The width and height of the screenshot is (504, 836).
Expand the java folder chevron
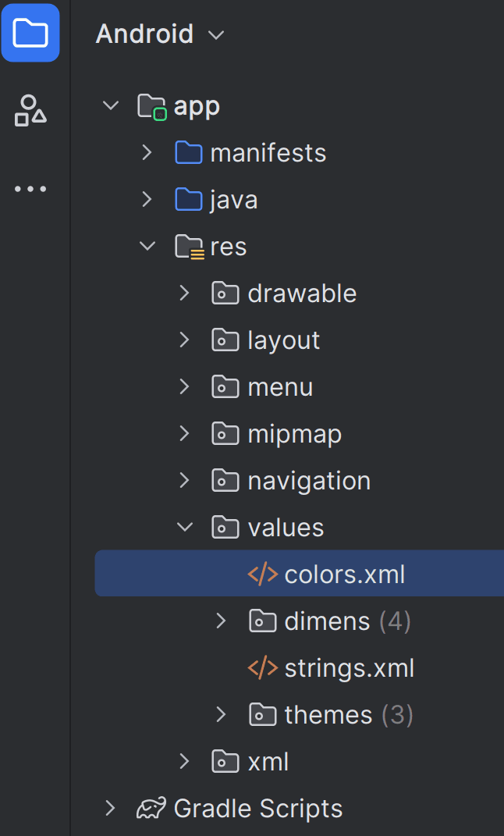(147, 199)
